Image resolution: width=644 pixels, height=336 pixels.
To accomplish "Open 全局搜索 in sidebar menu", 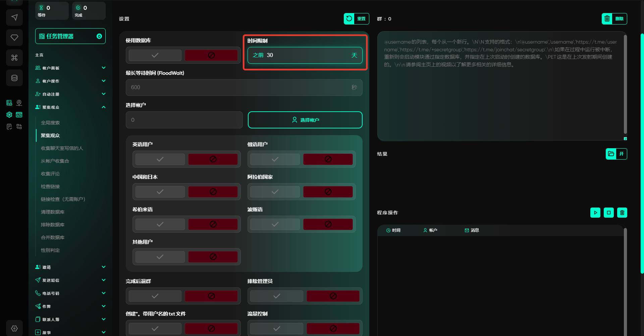I will (x=50, y=123).
